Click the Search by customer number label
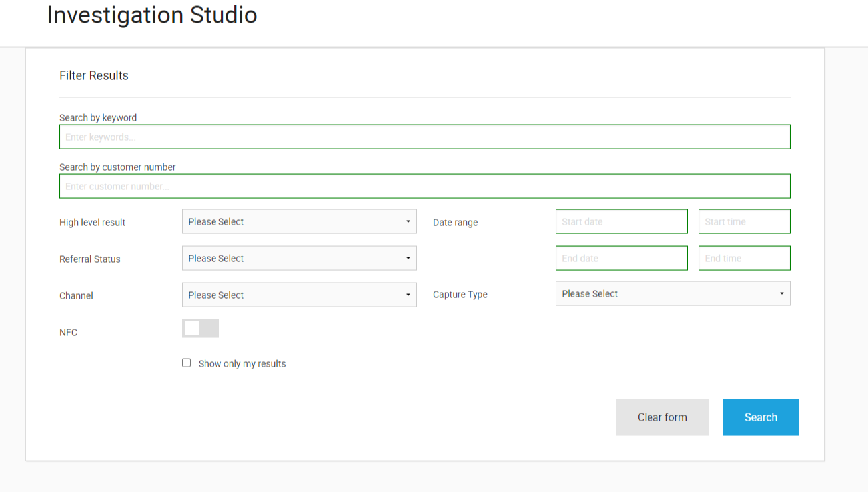Image resolution: width=868 pixels, height=492 pixels. (117, 167)
